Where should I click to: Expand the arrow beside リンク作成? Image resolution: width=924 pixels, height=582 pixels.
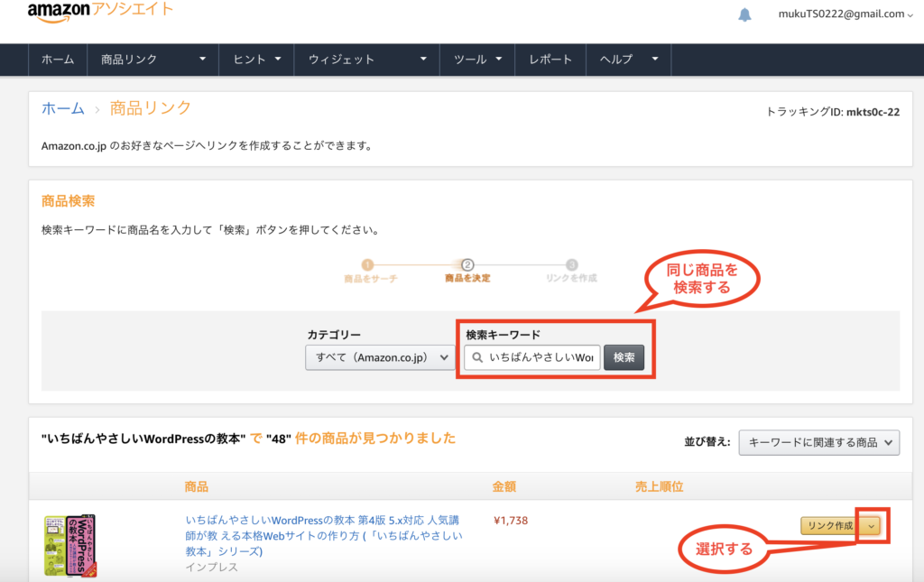coord(871,525)
